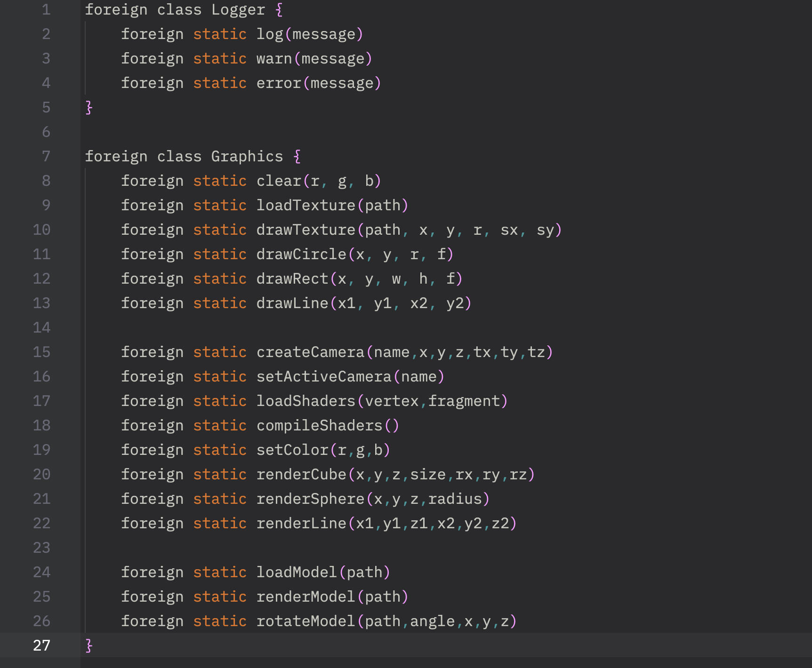Screen dimensions: 812x668
Task: Click the renderSphere method name
Action: (x=310, y=499)
